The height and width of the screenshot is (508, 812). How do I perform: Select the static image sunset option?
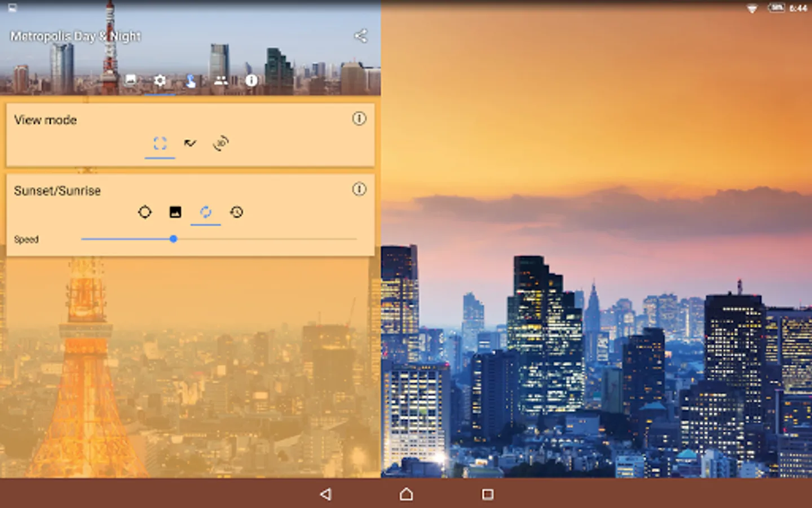pos(175,212)
